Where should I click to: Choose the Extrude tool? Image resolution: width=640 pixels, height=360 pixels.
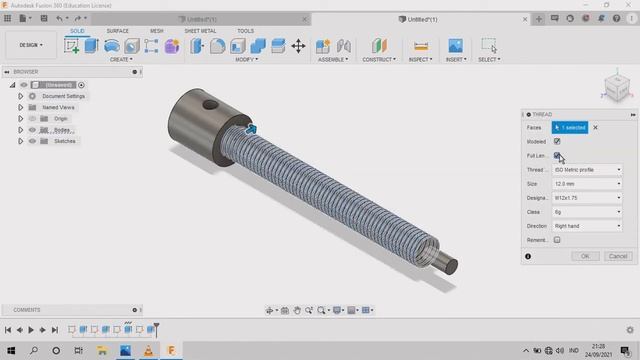tap(91, 46)
